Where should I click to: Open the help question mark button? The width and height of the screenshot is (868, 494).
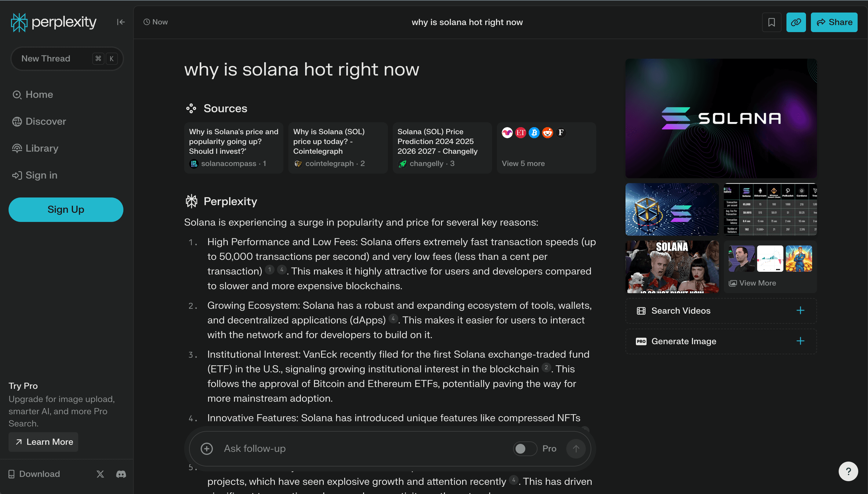[x=848, y=471]
